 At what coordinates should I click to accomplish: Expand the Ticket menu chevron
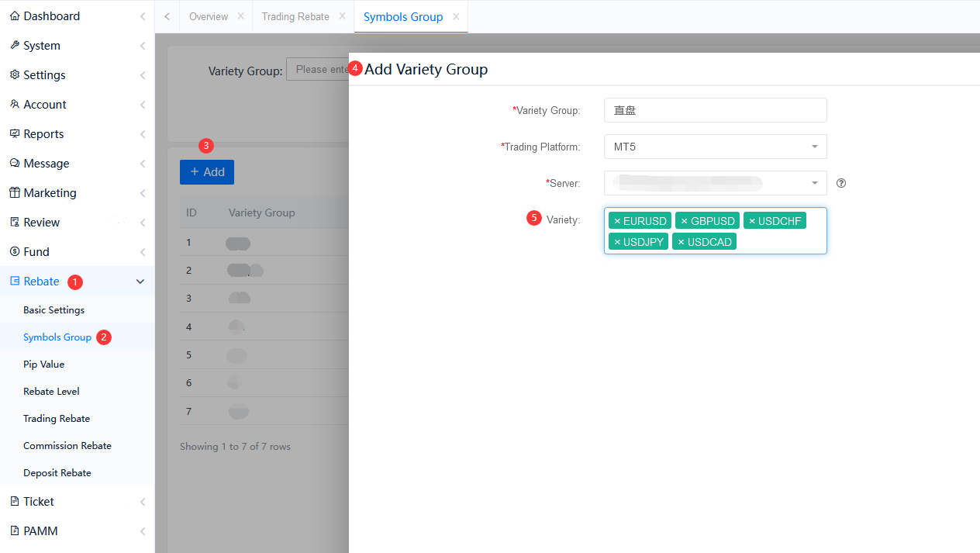(143, 502)
